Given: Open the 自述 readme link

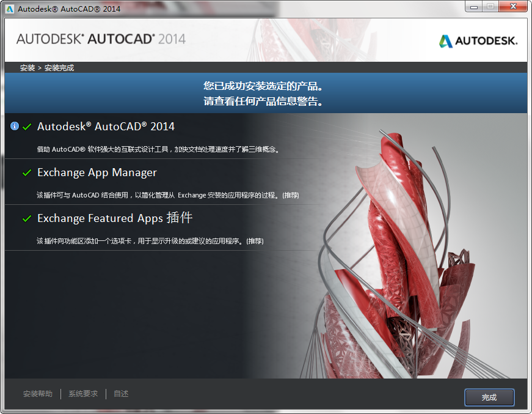Looking at the screenshot, I should coord(120,394).
